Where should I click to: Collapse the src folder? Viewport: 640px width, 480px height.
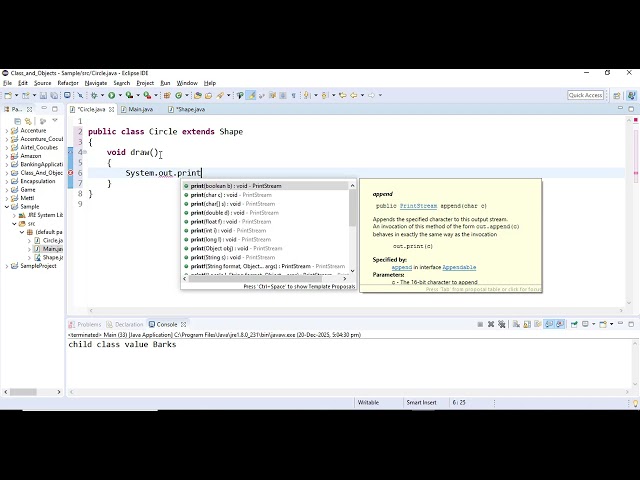tap(14, 224)
